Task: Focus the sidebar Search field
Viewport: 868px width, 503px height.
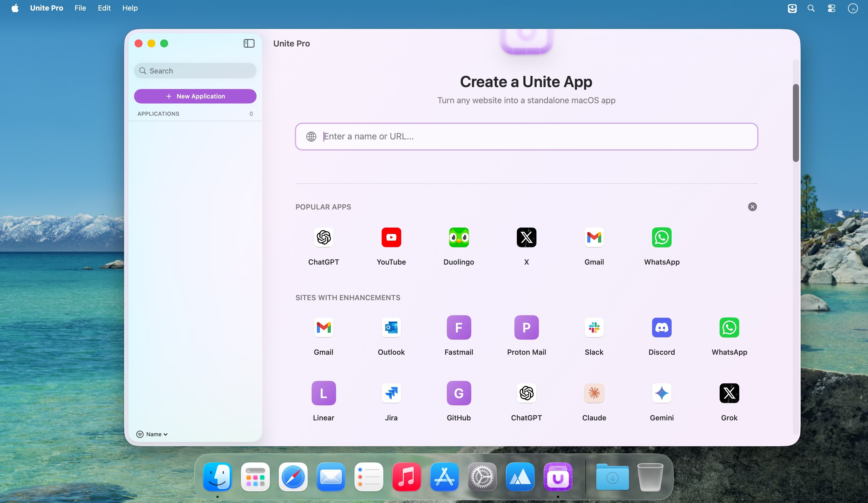Action: [195, 71]
